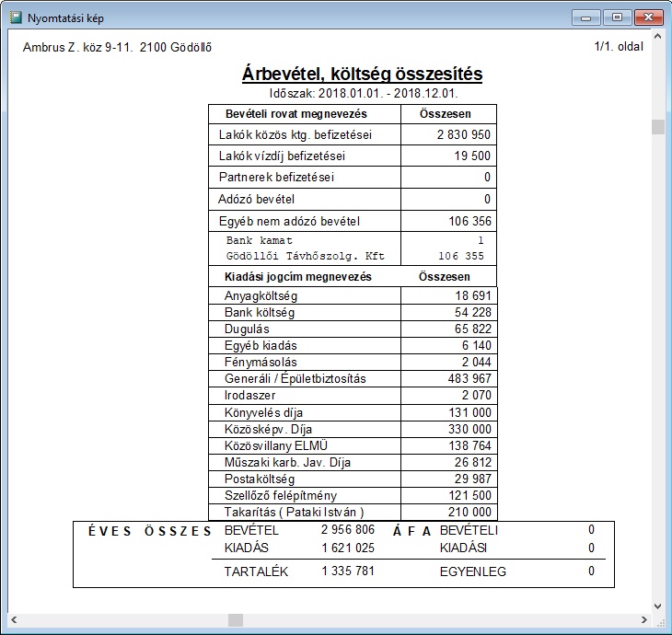The width and height of the screenshot is (672, 635).
Task: Click the Könyvelés díja row label
Action: click(x=263, y=412)
